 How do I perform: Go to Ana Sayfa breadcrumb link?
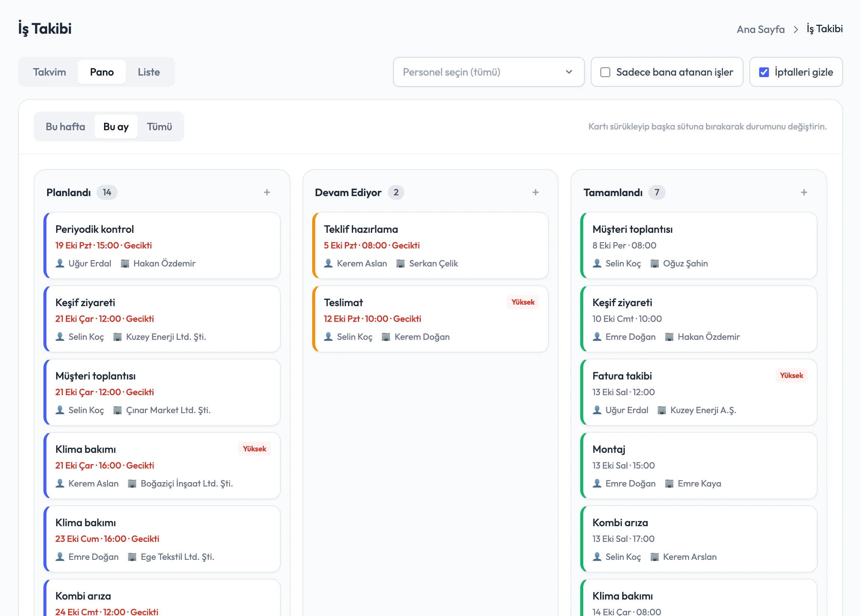760,29
